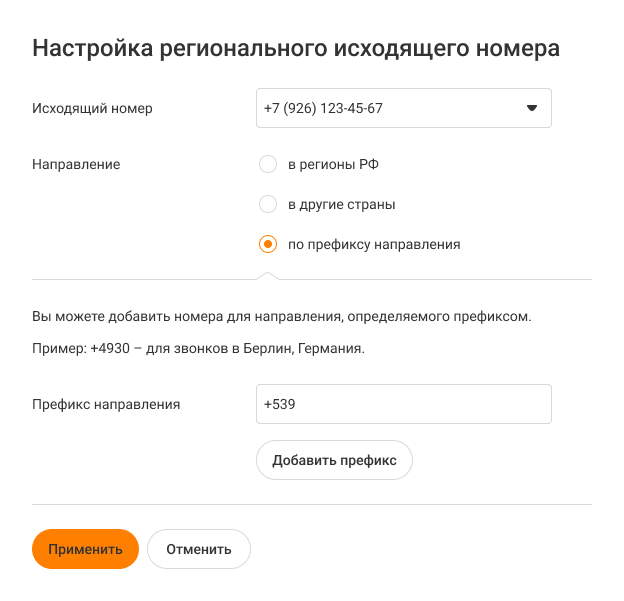Choose the "в другие страны" radio circle
The height and width of the screenshot is (601, 624).
tap(267, 204)
